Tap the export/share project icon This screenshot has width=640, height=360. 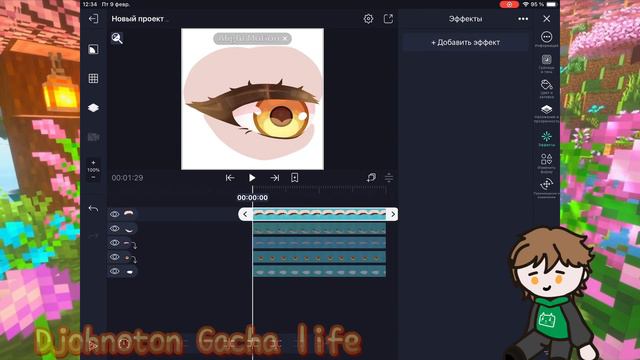point(388,19)
